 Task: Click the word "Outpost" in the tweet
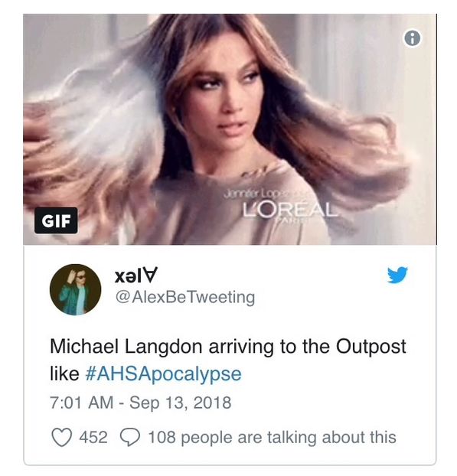point(370,347)
